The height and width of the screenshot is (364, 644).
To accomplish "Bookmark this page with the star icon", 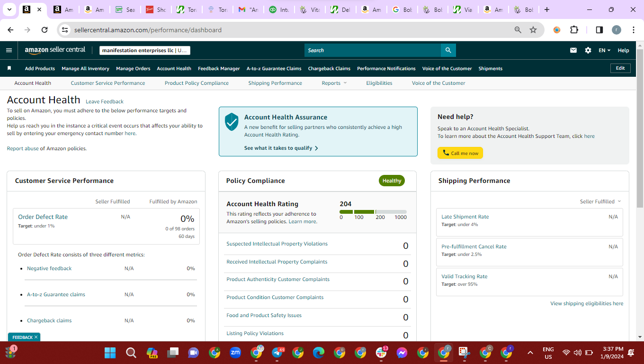I will pos(533,30).
